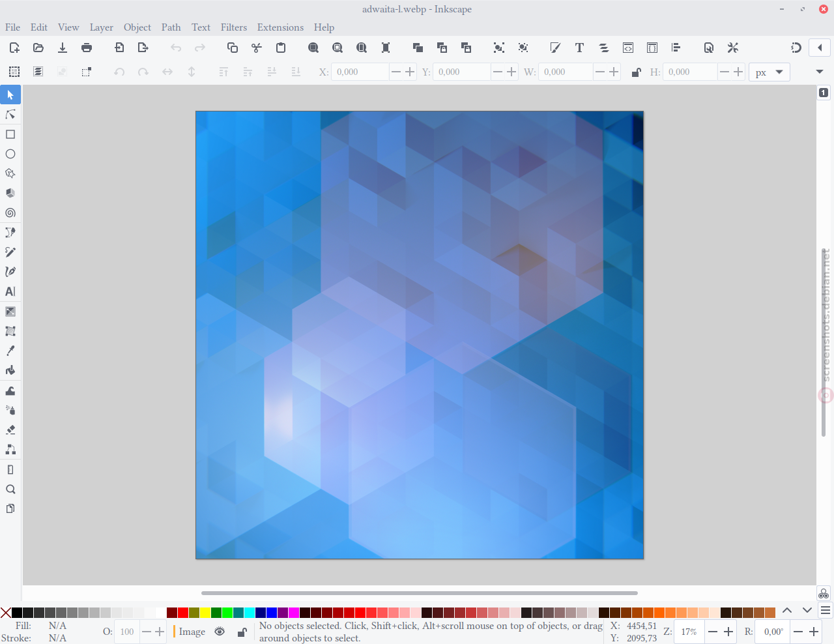The image size is (834, 644).
Task: Open the Help menu
Action: [x=324, y=27]
